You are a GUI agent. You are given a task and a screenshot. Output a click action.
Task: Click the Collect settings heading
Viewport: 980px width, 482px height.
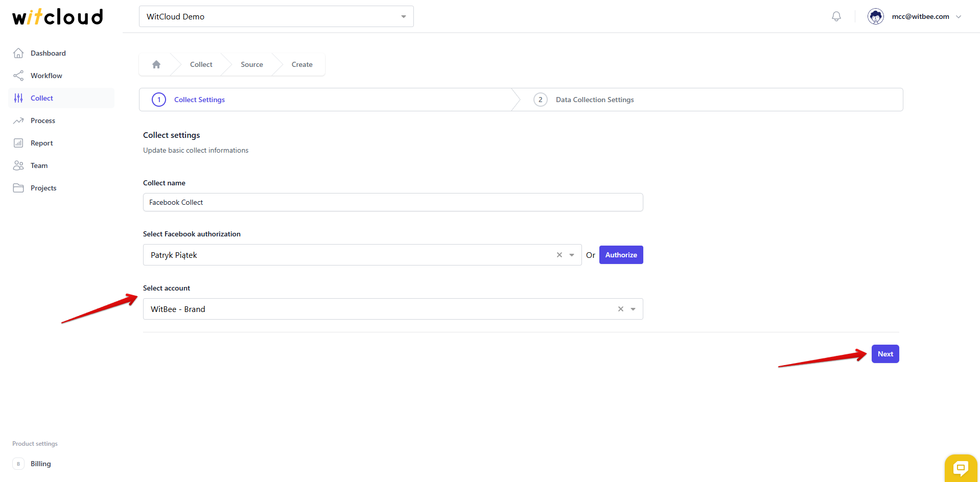coord(172,135)
